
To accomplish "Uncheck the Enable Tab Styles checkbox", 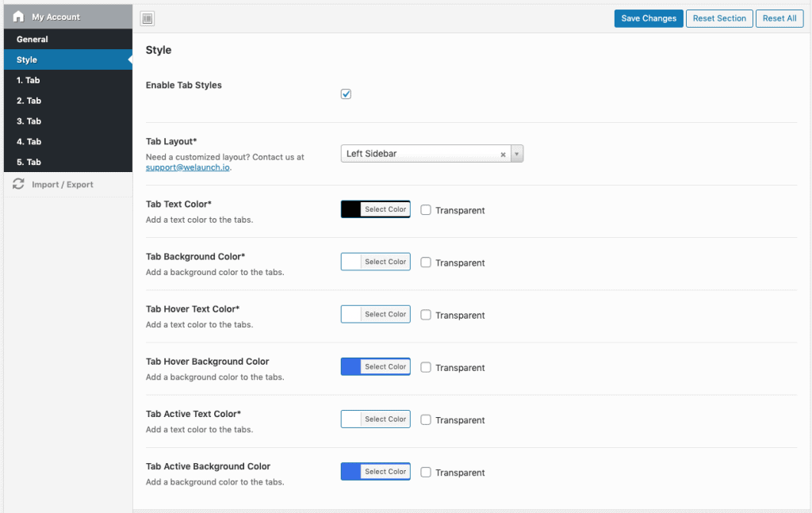I will click(x=346, y=94).
